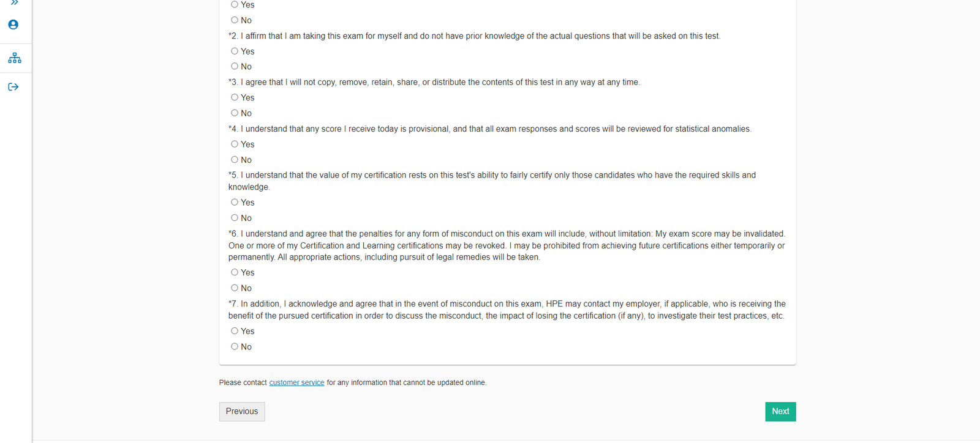This screenshot has width=980, height=443.
Task: Select No for statement 2 affirmation
Action: [x=235, y=66]
